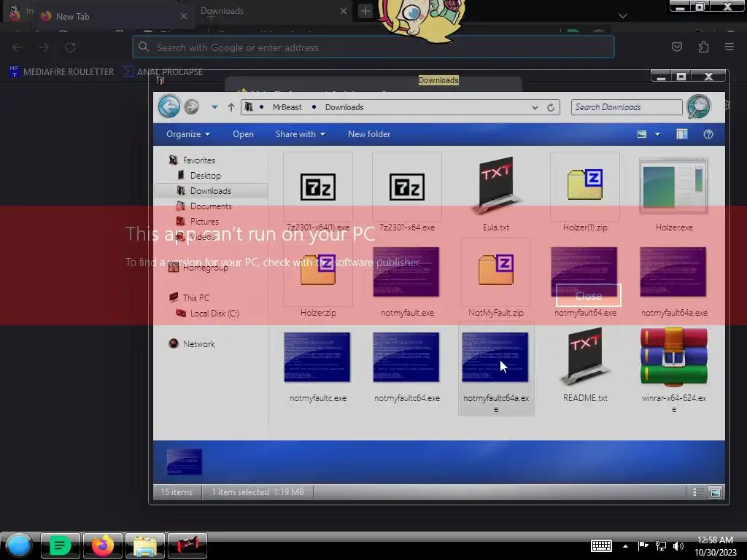
Task: Show hidden tray icons arrow
Action: [x=625, y=546]
